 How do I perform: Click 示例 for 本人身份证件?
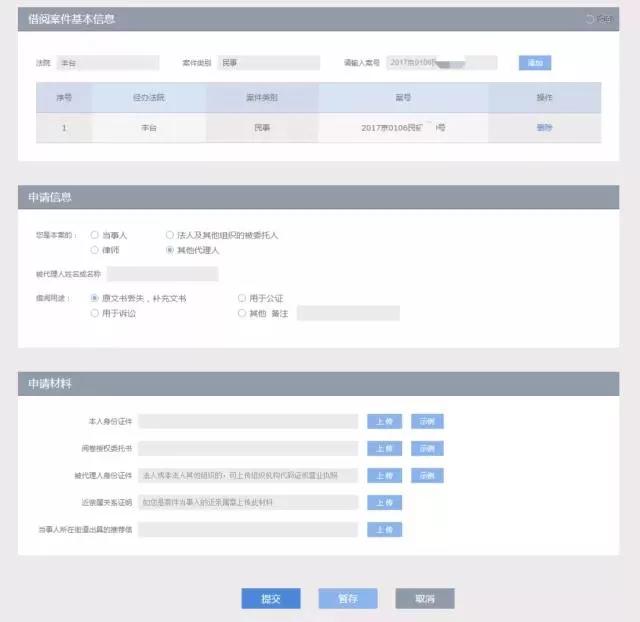point(427,421)
